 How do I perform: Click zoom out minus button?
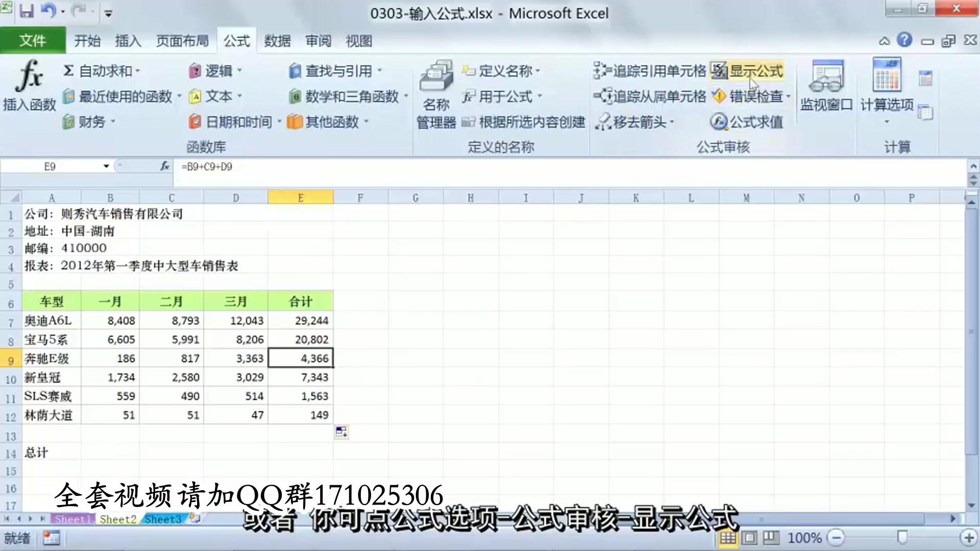click(836, 538)
